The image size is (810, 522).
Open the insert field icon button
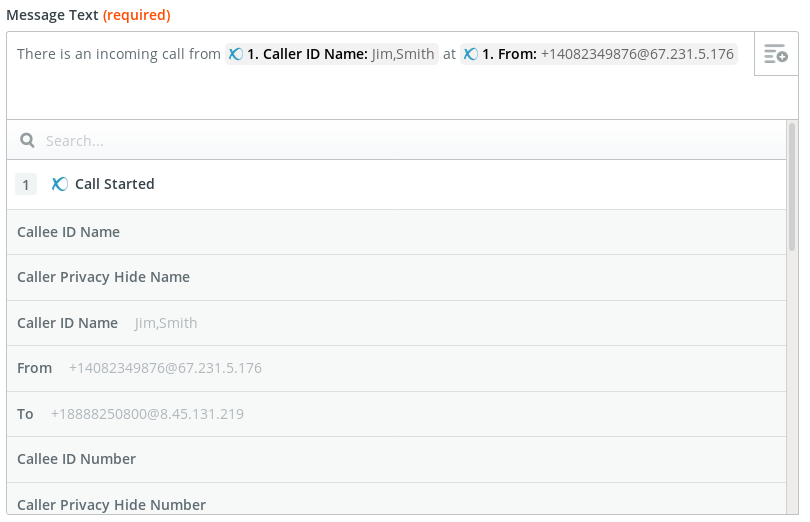tap(776, 54)
